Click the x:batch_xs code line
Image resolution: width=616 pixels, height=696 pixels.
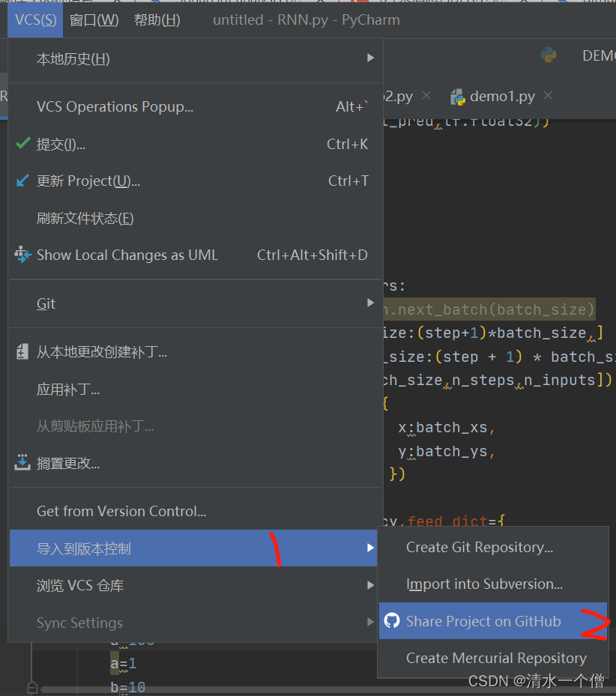tap(447, 428)
